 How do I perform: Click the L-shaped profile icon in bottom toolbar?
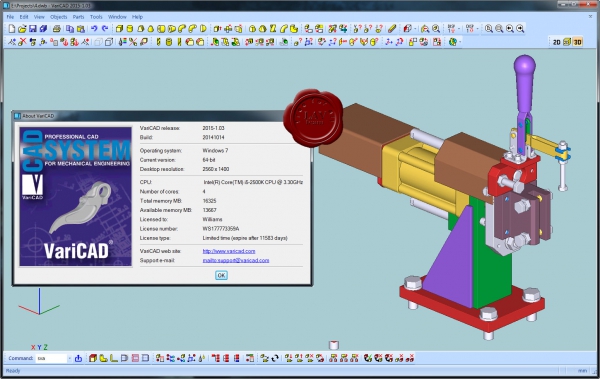tap(114, 358)
